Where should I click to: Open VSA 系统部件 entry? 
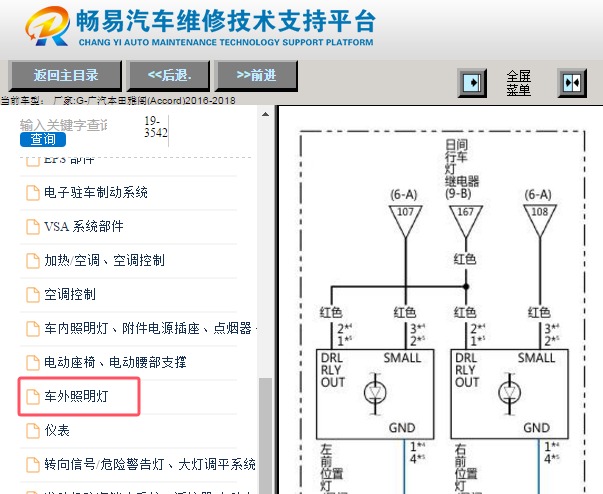(84, 226)
